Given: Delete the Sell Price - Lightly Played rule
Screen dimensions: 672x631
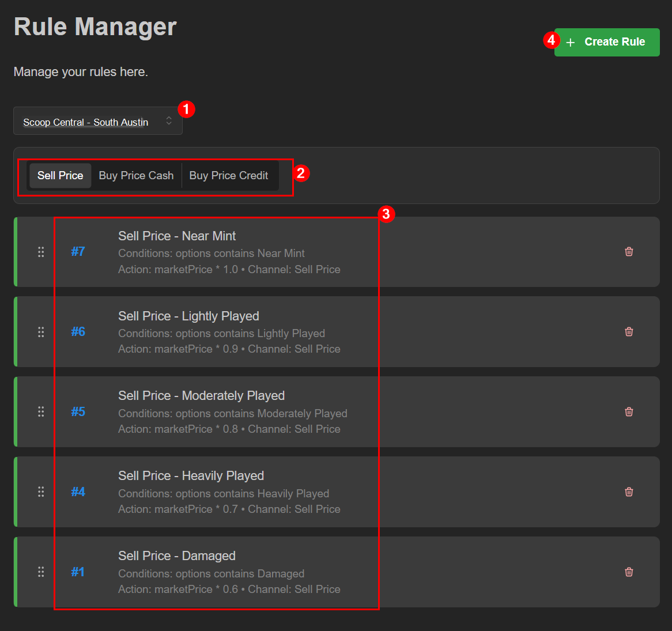Looking at the screenshot, I should pyautogui.click(x=629, y=331).
